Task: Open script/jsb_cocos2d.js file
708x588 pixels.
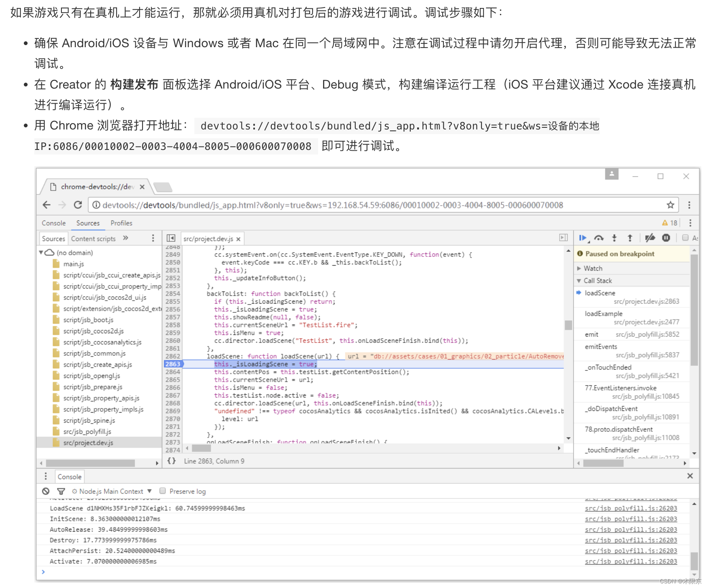Action: click(x=94, y=331)
